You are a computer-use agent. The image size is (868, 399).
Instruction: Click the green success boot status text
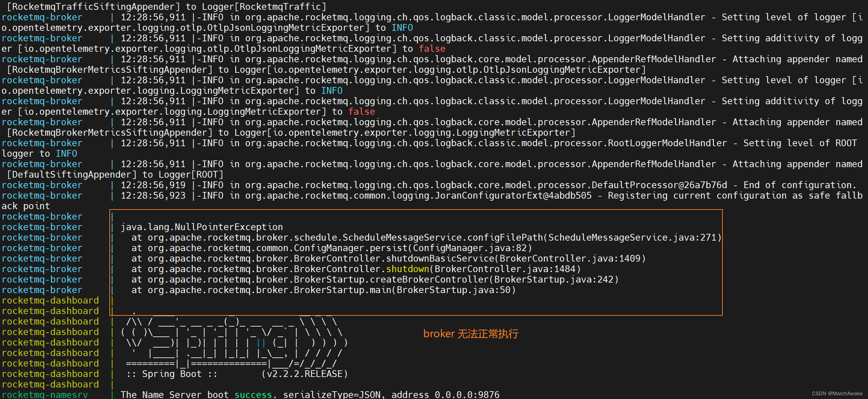[253, 394]
